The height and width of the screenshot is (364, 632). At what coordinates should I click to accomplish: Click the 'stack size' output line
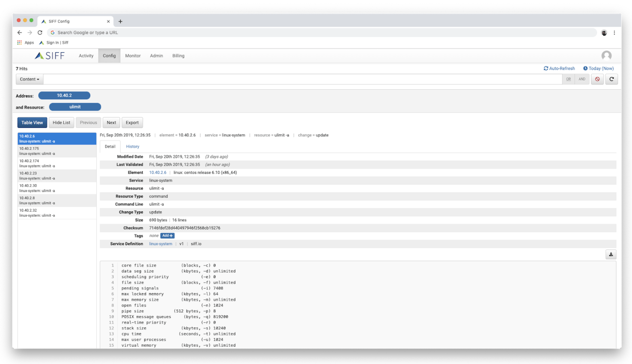[x=173, y=328]
